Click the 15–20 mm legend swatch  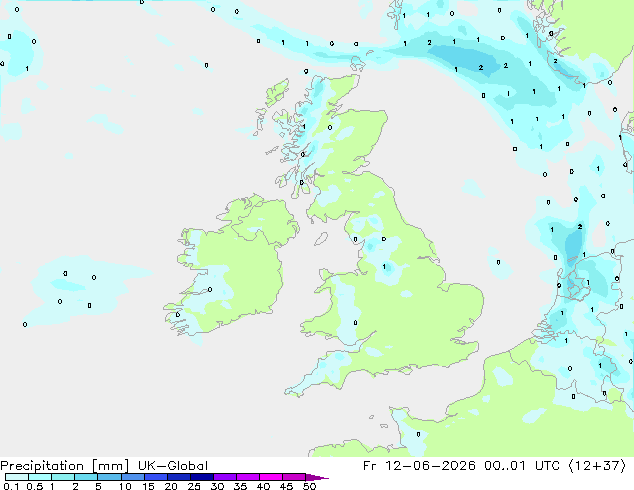[156, 477]
